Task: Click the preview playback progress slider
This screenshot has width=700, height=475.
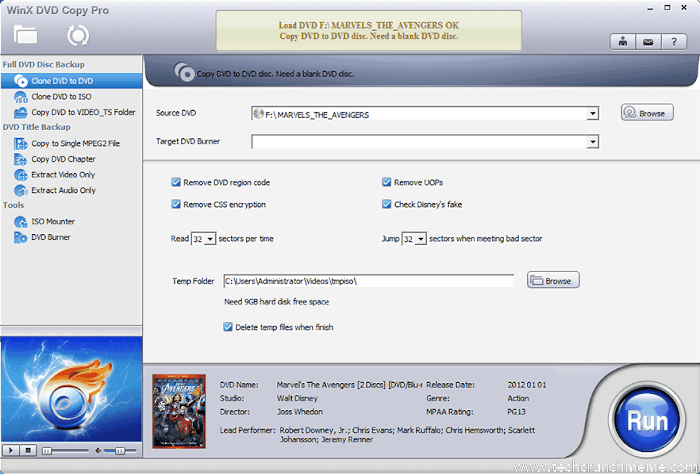Action: pos(65,451)
